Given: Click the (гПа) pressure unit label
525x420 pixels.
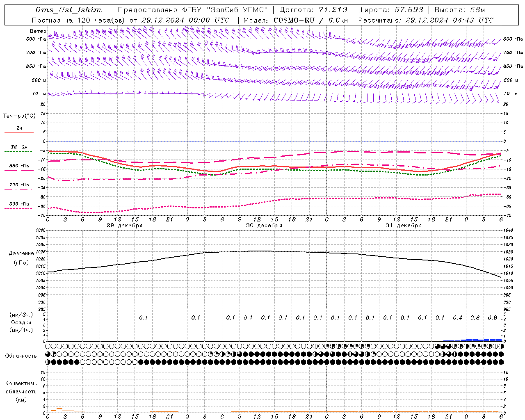Looking at the screenshot, I should click(x=21, y=262).
